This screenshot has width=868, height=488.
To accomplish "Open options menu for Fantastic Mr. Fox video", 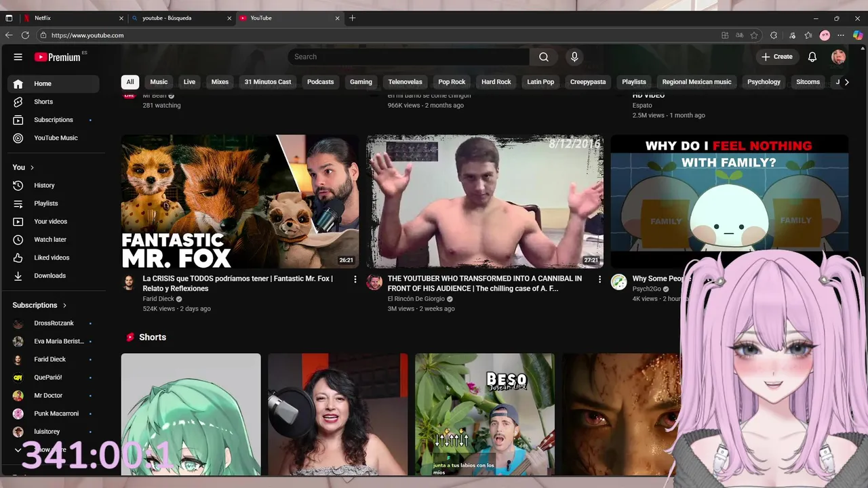I will point(355,279).
